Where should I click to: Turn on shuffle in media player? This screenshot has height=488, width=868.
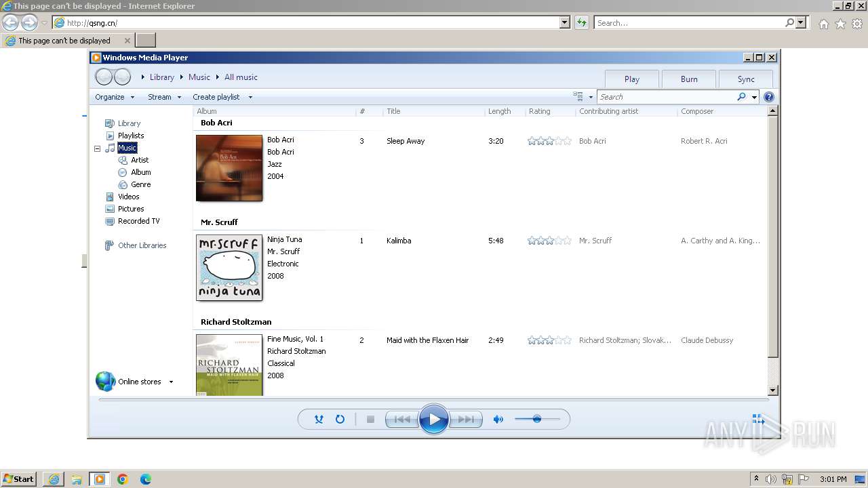click(x=319, y=420)
